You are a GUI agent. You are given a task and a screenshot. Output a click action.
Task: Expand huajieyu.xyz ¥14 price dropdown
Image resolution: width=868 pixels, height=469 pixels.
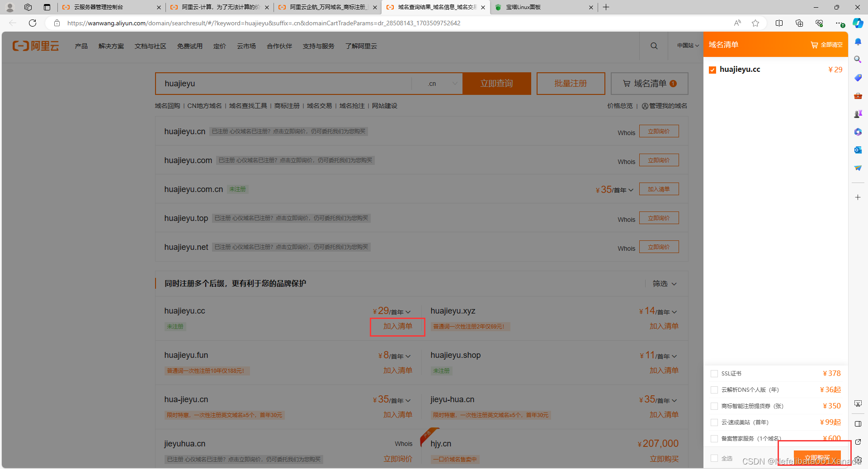click(675, 312)
